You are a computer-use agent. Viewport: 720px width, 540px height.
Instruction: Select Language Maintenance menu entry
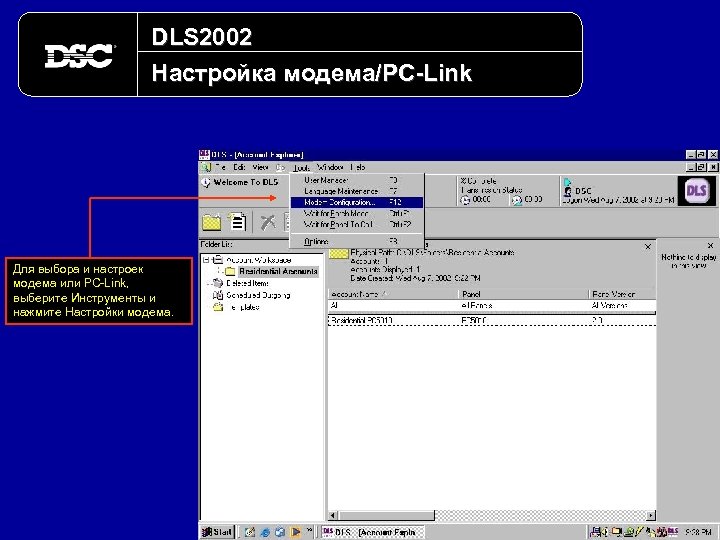[x=356, y=191]
